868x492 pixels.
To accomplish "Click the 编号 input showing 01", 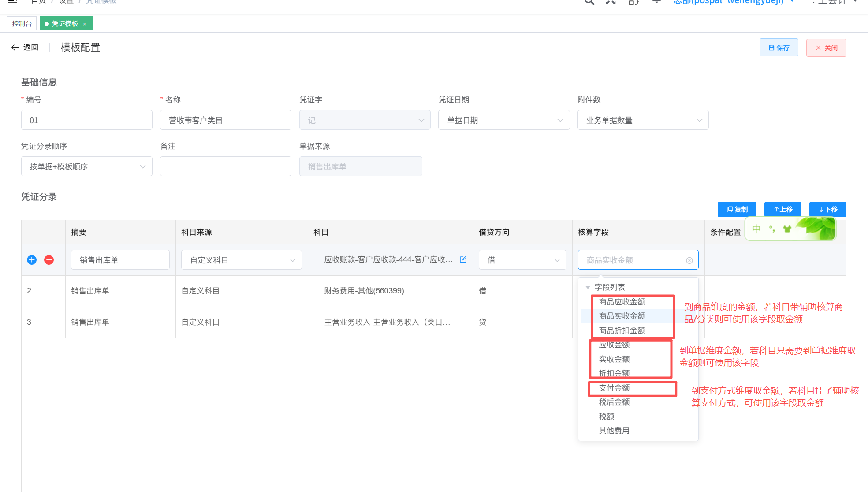I will [x=86, y=120].
